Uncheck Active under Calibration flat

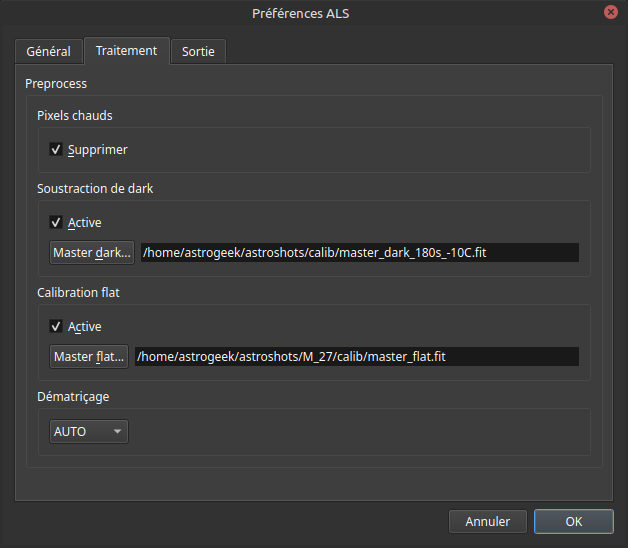[57, 327]
